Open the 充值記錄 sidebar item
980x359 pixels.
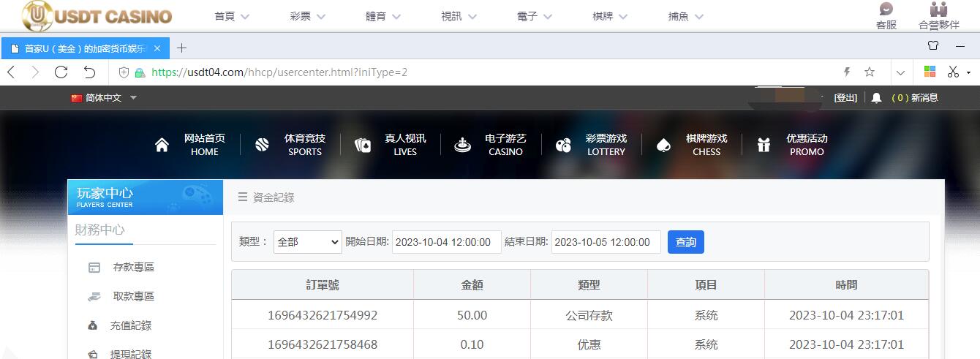pos(120,326)
